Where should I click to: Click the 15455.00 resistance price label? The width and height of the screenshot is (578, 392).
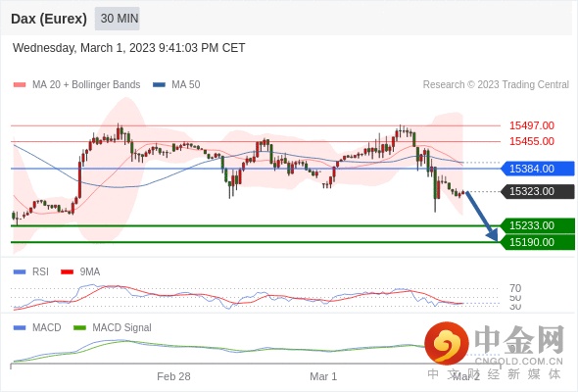tap(532, 141)
